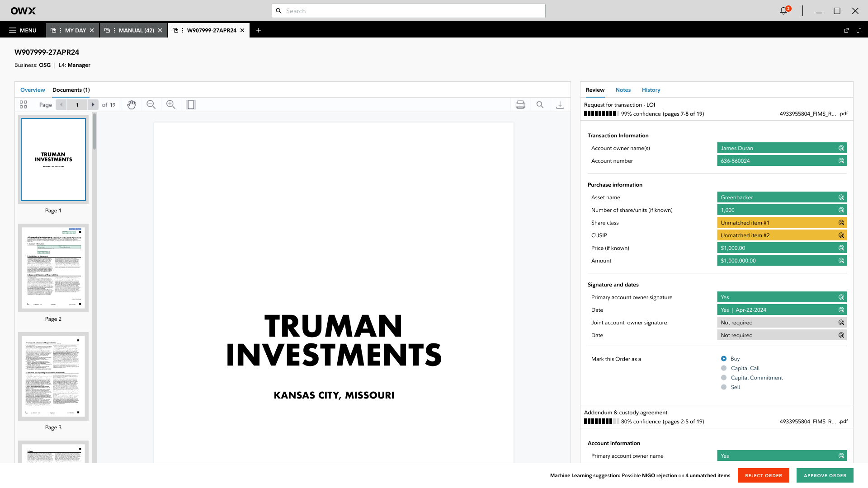This screenshot has height=488, width=868.
Task: Select the Page 2 thumbnail
Action: pyautogui.click(x=53, y=268)
